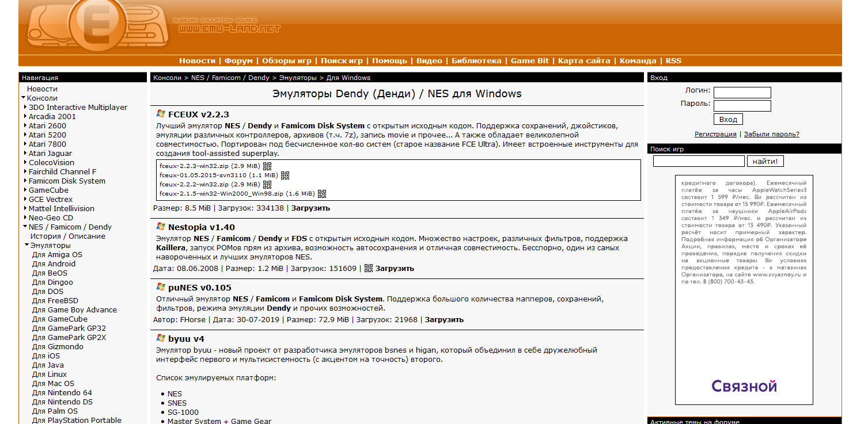Open the FCEUX v2.2.3 title link
The width and height of the screenshot is (868, 424).
pos(199,114)
